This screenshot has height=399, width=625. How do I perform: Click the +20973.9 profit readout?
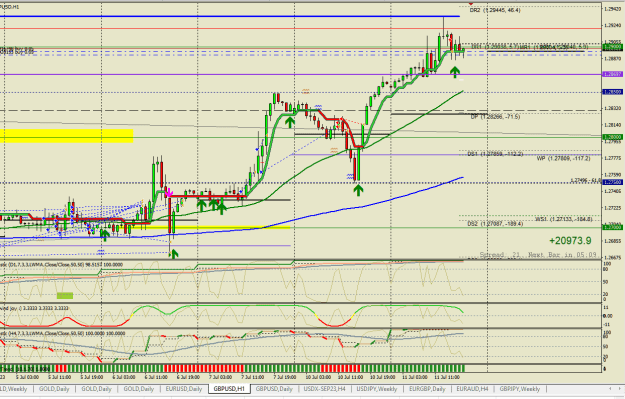click(x=570, y=241)
